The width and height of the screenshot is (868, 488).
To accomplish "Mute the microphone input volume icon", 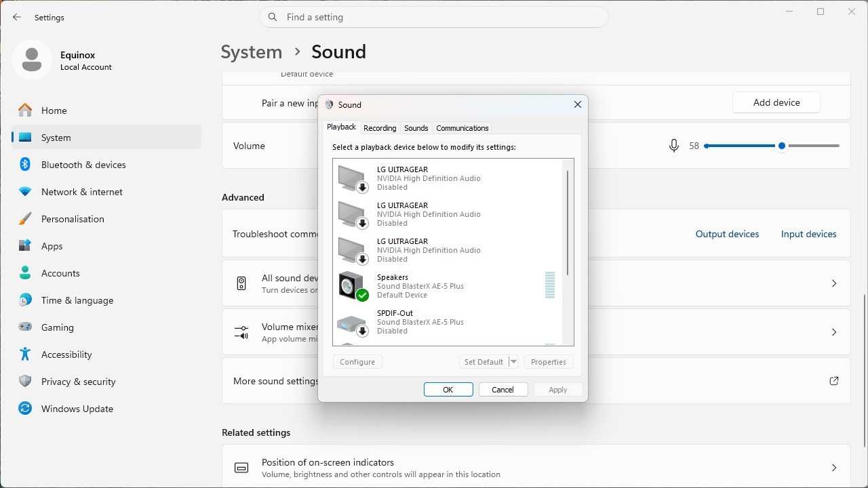I will [673, 146].
